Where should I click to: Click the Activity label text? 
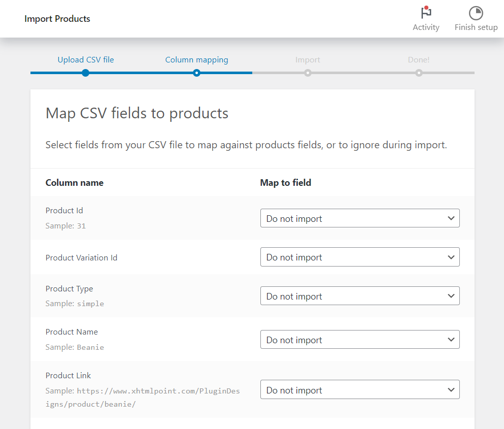tap(426, 27)
